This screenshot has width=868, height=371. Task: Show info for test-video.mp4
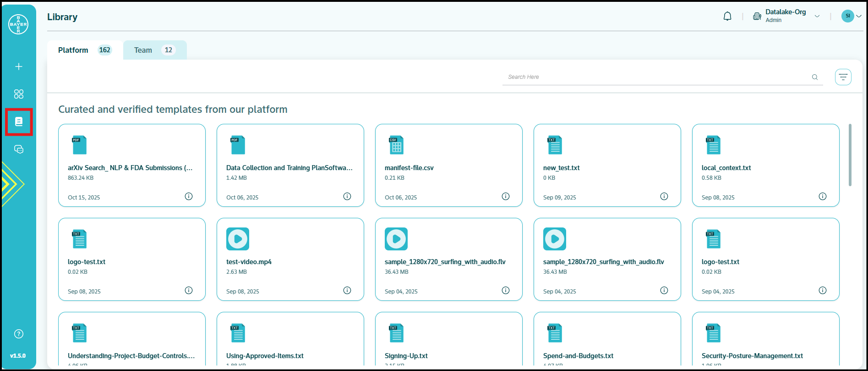tap(347, 291)
